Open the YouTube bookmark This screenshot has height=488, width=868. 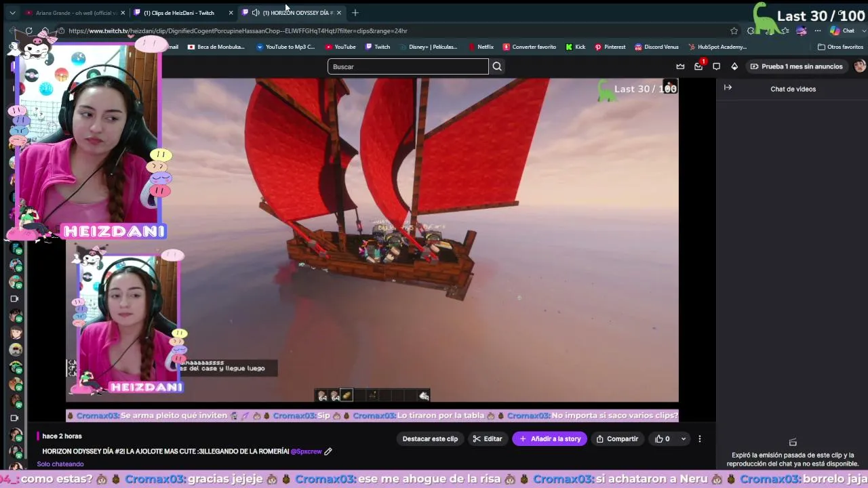(340, 47)
